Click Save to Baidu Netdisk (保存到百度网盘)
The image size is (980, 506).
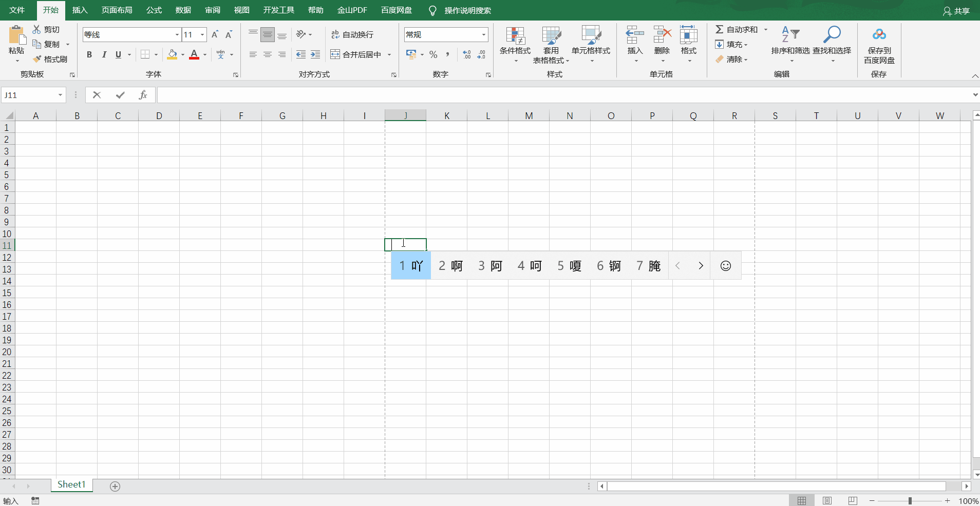[x=879, y=45]
